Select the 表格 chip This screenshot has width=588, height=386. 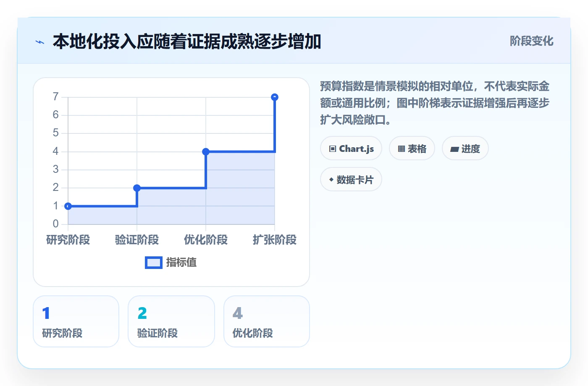(412, 149)
